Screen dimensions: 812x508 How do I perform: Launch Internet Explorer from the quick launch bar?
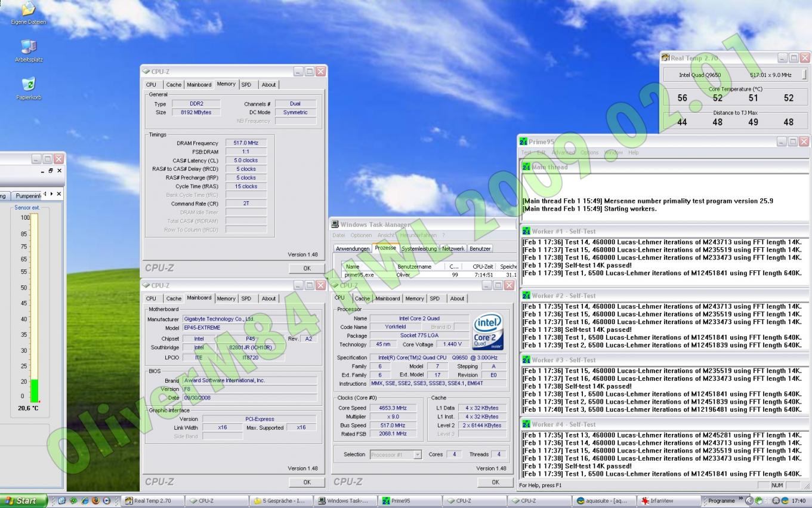(85, 501)
